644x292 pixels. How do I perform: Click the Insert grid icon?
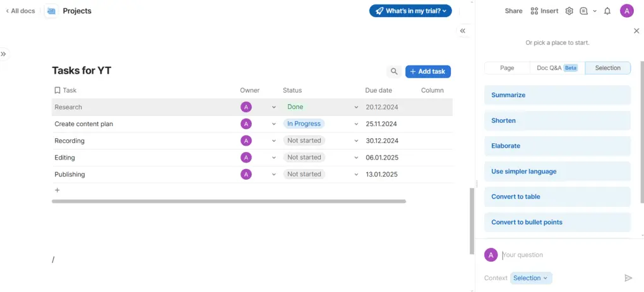[534, 11]
